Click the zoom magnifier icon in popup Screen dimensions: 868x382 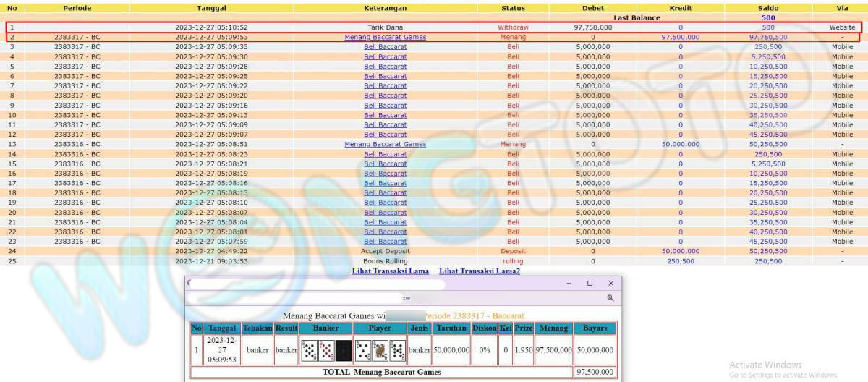pos(610,297)
